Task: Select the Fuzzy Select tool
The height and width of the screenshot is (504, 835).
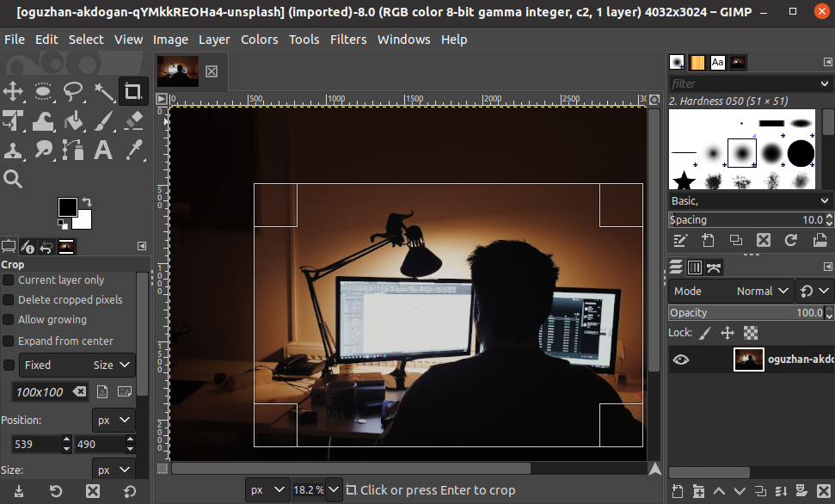Action: [x=103, y=91]
